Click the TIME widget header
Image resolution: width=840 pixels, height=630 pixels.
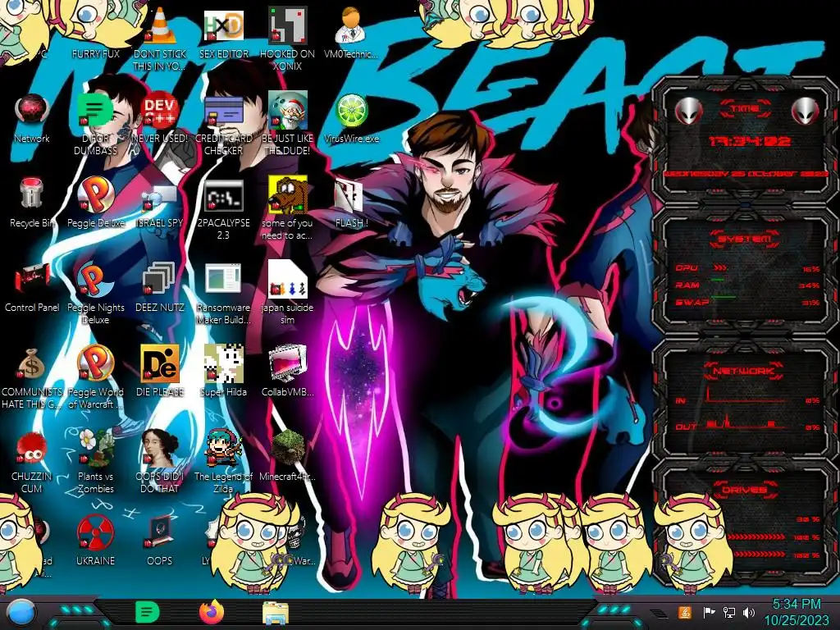coord(745,108)
